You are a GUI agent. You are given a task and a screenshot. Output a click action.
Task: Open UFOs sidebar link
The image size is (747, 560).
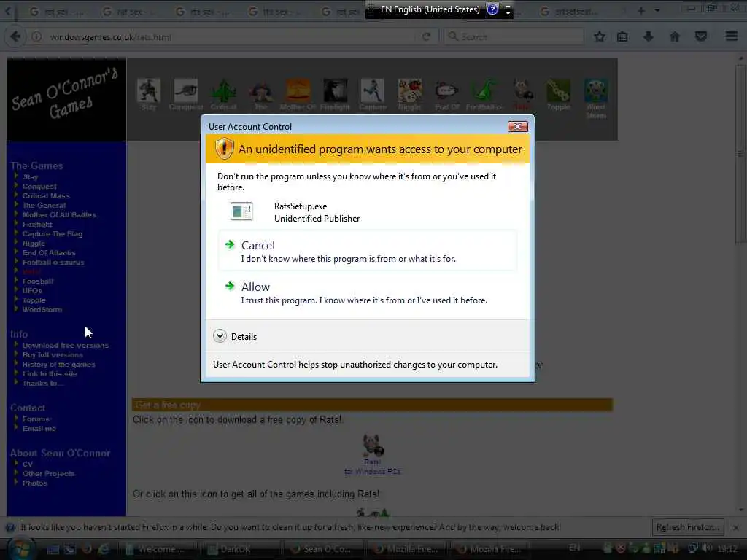pos(32,290)
